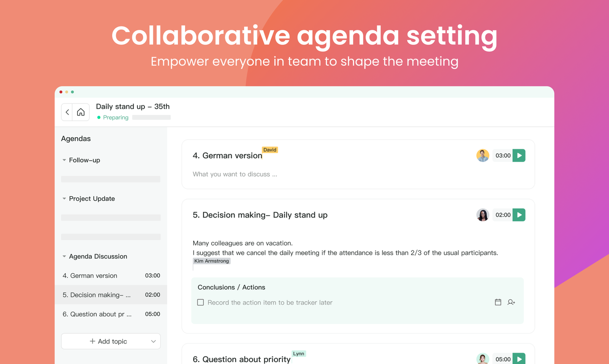Image resolution: width=609 pixels, height=364 pixels.
Task: Collapse the Project Update section
Action: click(64, 199)
